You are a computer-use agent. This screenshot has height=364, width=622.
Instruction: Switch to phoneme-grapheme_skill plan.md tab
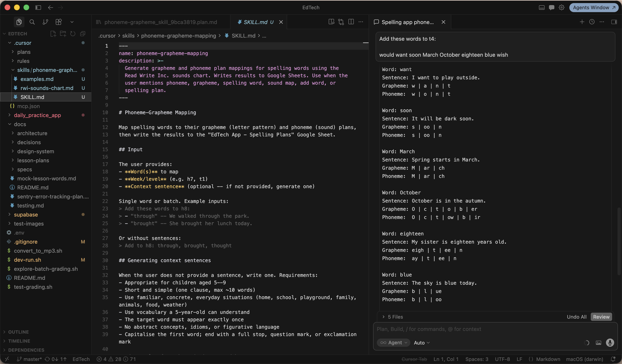[160, 22]
